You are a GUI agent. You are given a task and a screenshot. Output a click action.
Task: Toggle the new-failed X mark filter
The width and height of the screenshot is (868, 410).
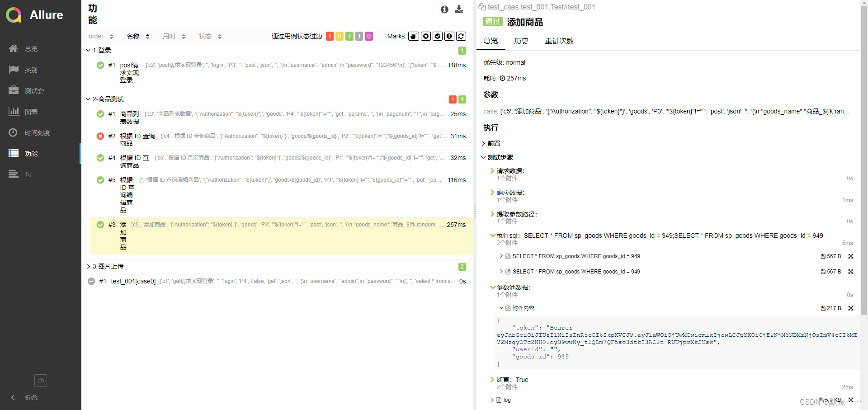[x=426, y=36]
